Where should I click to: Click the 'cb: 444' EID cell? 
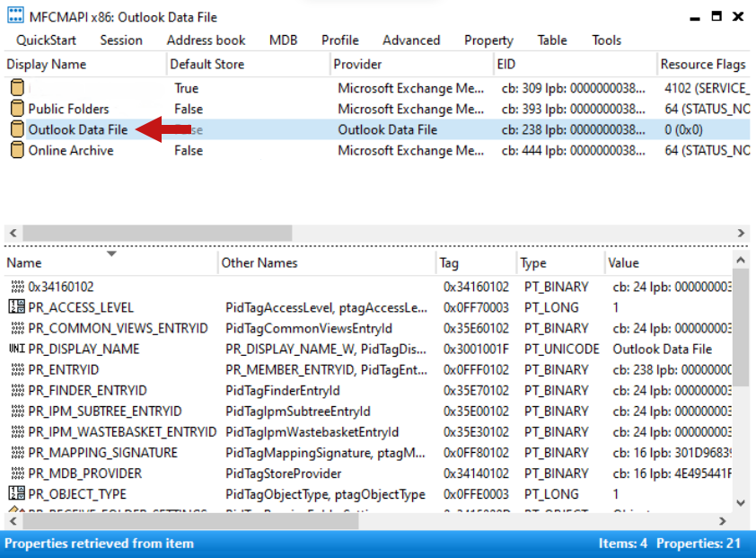573,150
